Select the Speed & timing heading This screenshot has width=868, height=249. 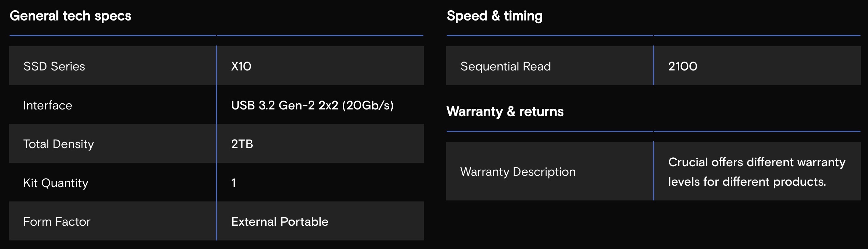coord(494,16)
